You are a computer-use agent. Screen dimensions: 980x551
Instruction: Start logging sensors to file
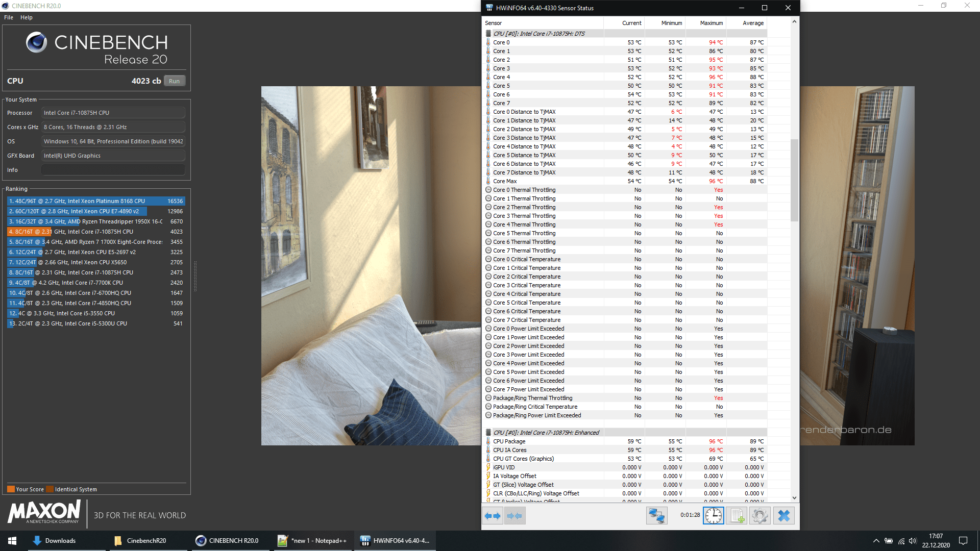click(737, 516)
